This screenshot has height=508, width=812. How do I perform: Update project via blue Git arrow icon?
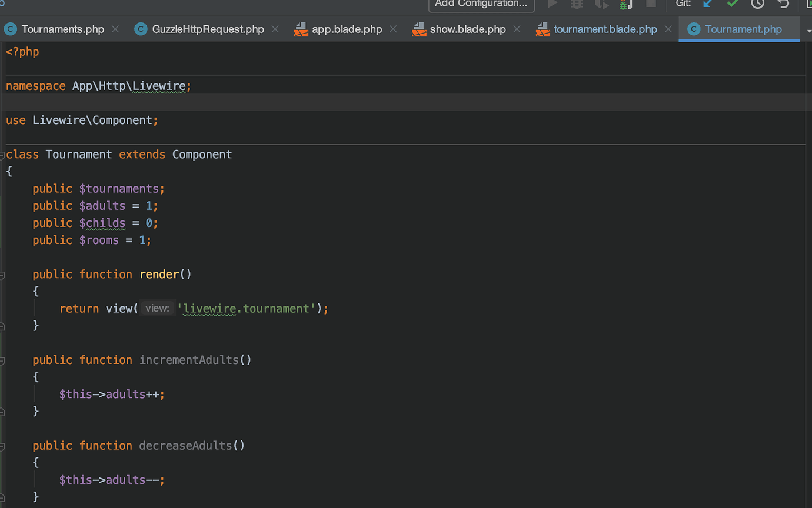tap(707, 4)
